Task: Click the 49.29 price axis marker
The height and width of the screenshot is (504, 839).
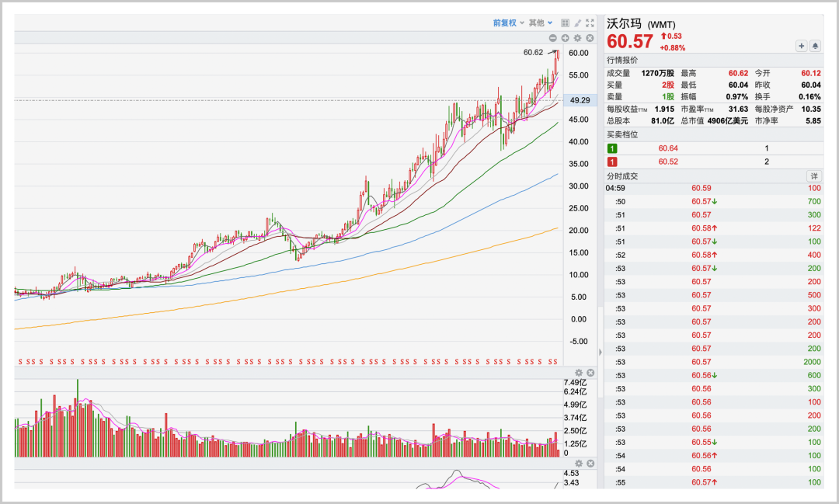Action: click(580, 100)
